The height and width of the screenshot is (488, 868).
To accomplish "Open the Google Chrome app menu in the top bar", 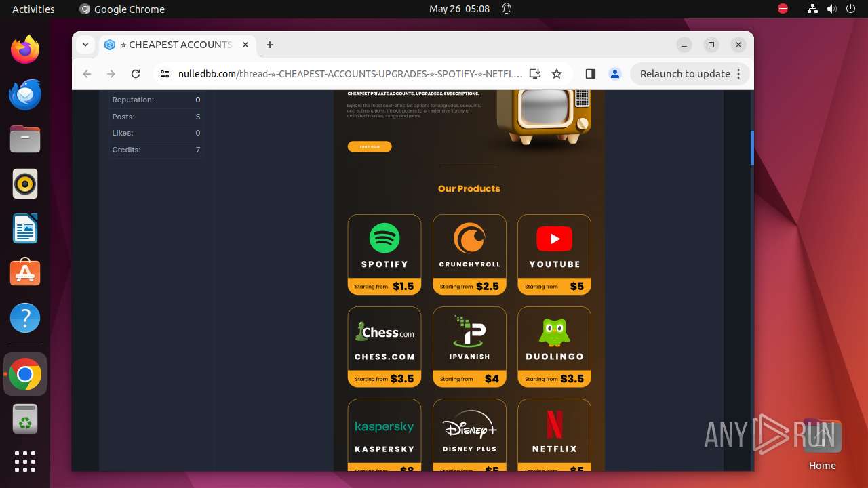I will pyautogui.click(x=122, y=9).
